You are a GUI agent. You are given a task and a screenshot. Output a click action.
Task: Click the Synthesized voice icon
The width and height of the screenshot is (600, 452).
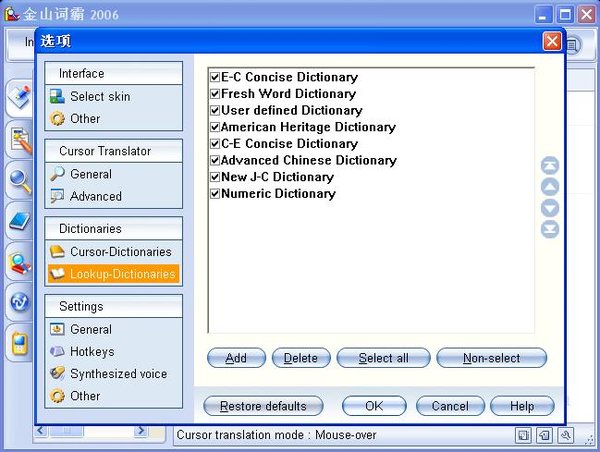click(58, 374)
